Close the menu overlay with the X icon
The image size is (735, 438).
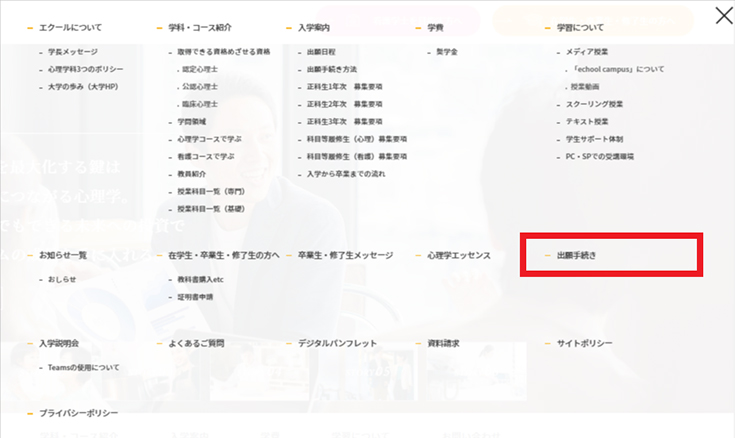click(x=723, y=16)
